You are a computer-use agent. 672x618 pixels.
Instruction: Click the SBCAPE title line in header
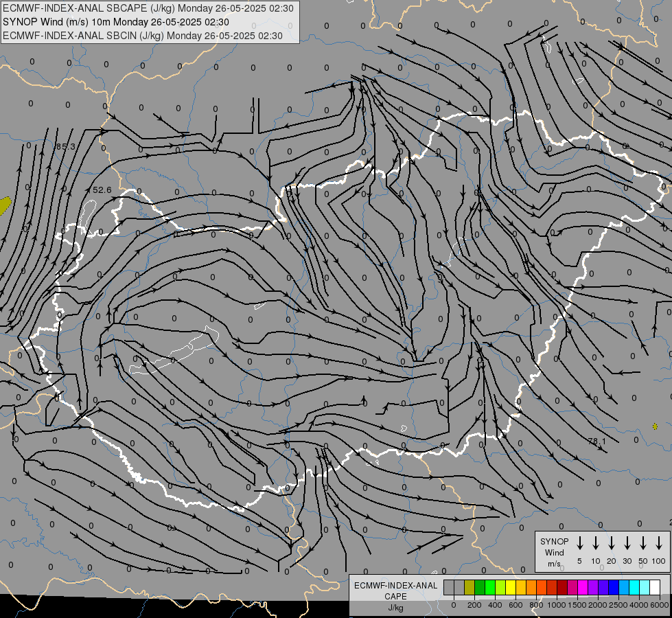point(148,8)
